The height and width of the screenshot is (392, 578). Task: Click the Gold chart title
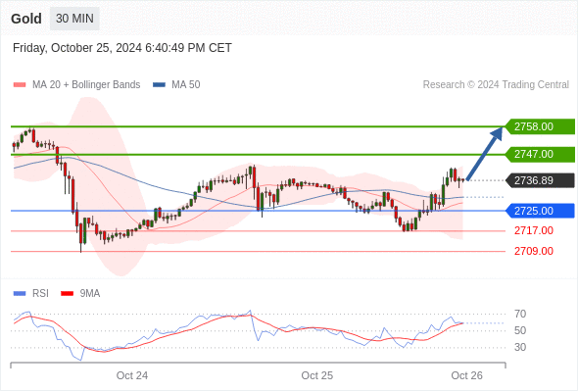tap(26, 19)
